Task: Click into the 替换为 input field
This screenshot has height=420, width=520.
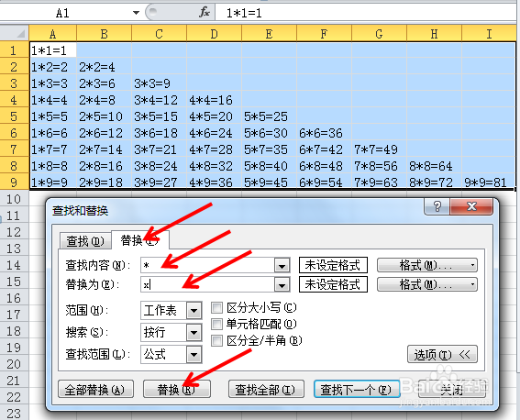Action: point(208,285)
